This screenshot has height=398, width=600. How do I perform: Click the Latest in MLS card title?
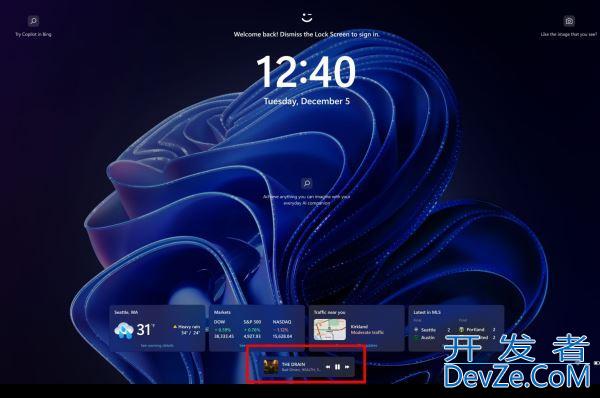[427, 312]
